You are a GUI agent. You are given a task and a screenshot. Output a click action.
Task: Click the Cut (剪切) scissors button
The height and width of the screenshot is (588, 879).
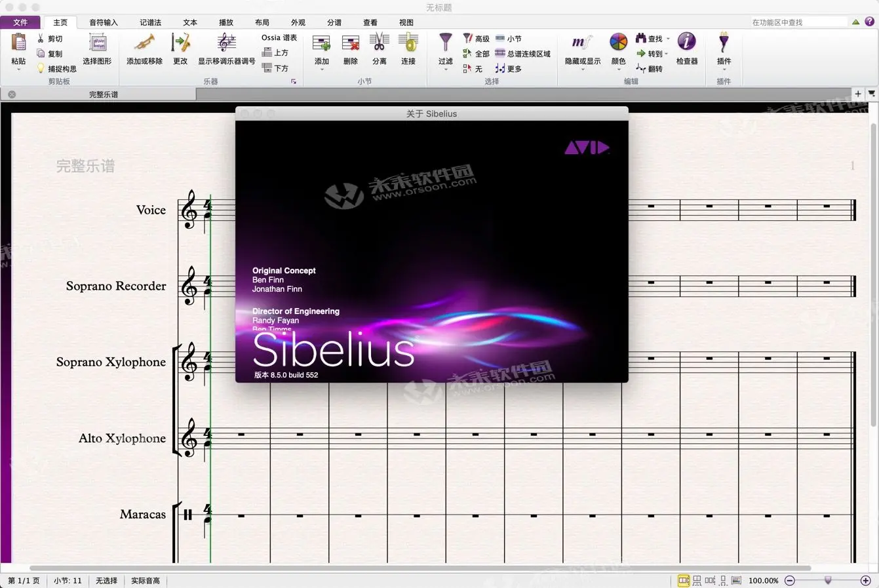[x=50, y=39]
